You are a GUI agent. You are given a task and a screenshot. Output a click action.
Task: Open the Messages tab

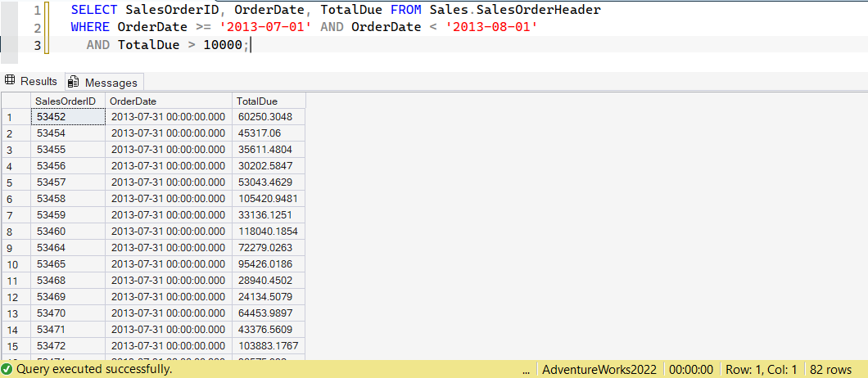[x=104, y=83]
